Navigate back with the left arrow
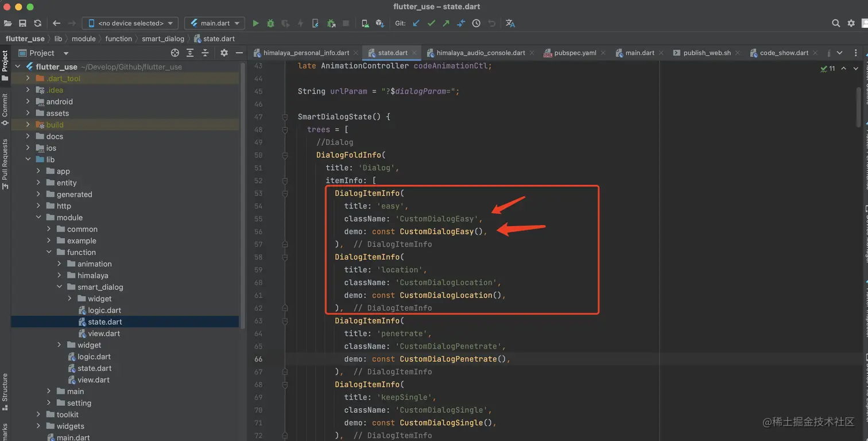 click(x=56, y=23)
